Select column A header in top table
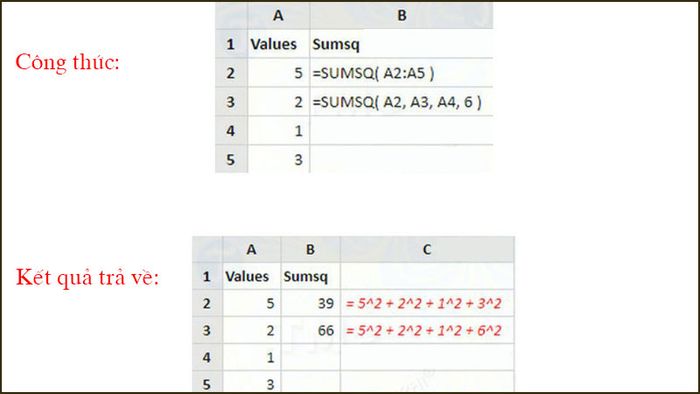 pos(279,16)
